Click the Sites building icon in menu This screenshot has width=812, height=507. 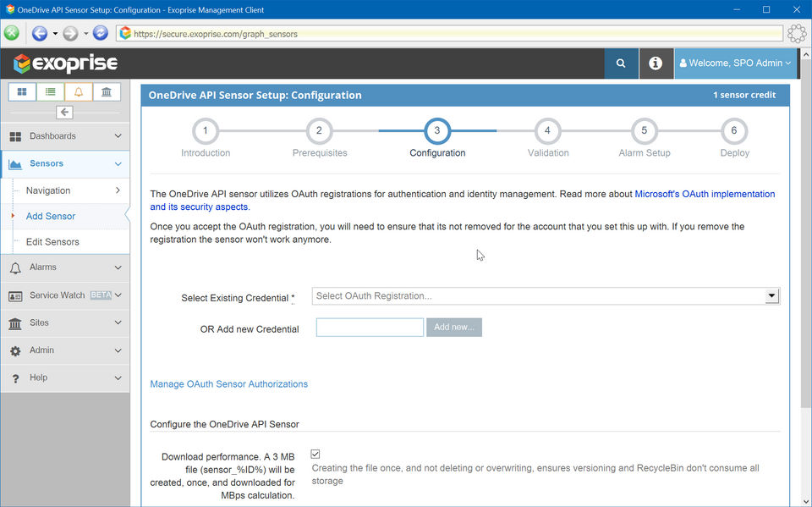[x=15, y=323]
